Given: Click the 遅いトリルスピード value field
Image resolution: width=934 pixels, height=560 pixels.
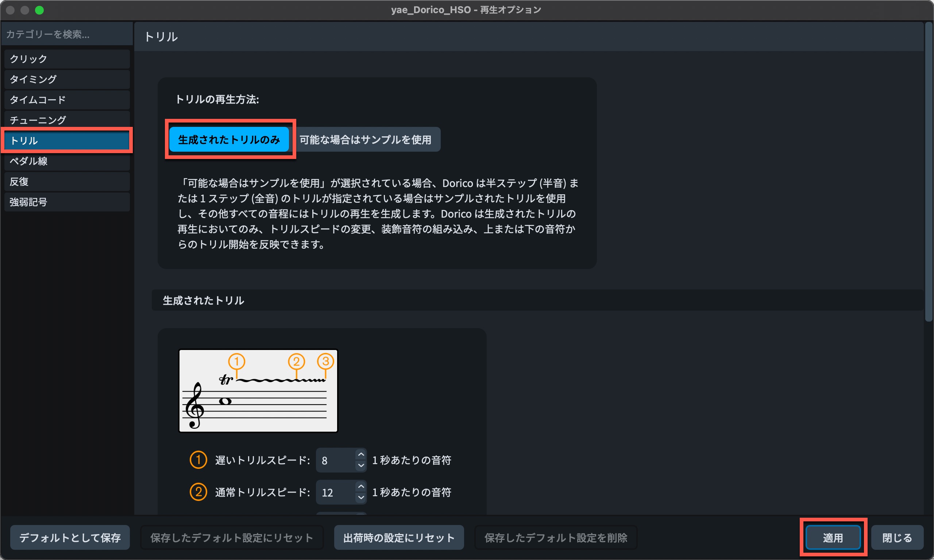Looking at the screenshot, I should 335,460.
